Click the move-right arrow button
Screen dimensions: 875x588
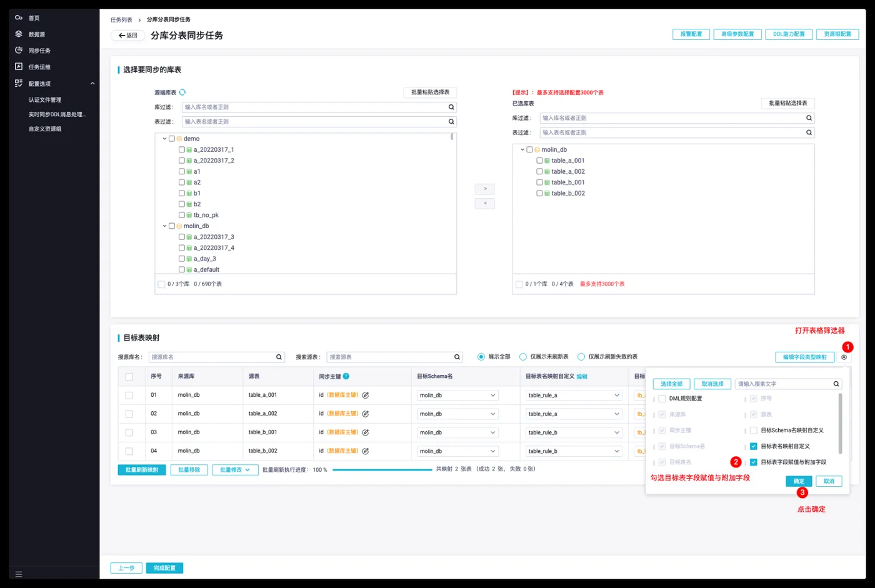(x=485, y=189)
